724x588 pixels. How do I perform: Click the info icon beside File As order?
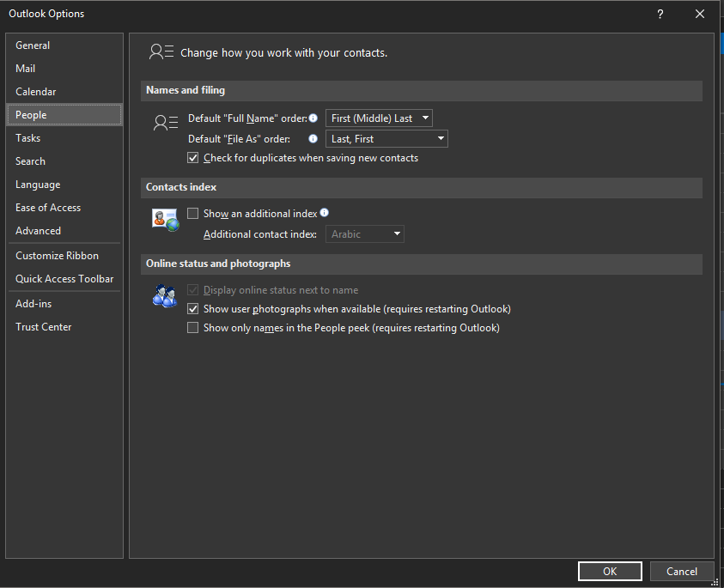pos(313,138)
